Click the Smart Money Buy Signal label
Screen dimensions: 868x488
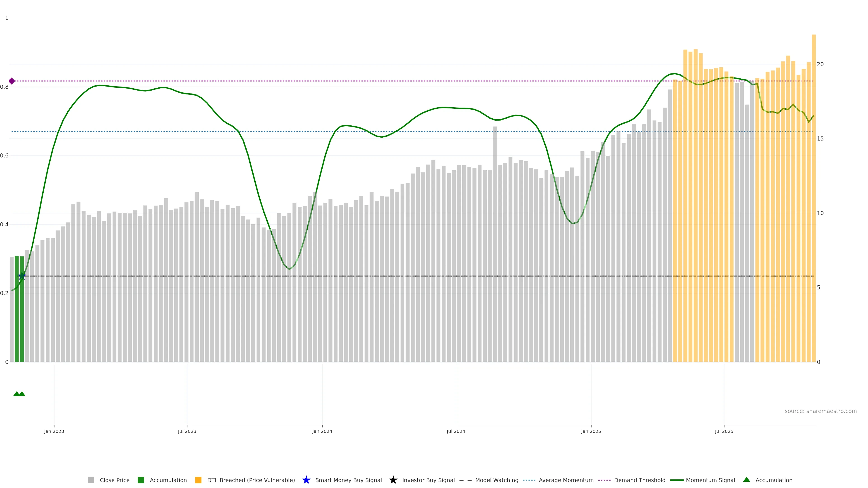348,480
